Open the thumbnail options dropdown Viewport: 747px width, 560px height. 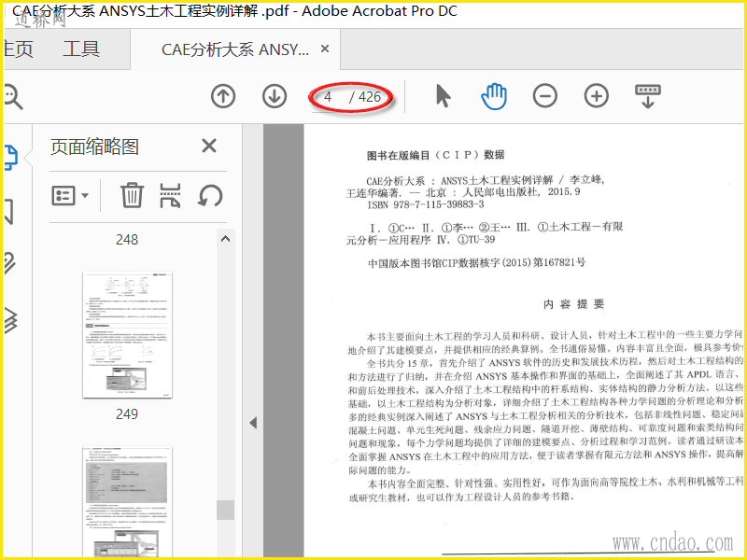coord(69,195)
